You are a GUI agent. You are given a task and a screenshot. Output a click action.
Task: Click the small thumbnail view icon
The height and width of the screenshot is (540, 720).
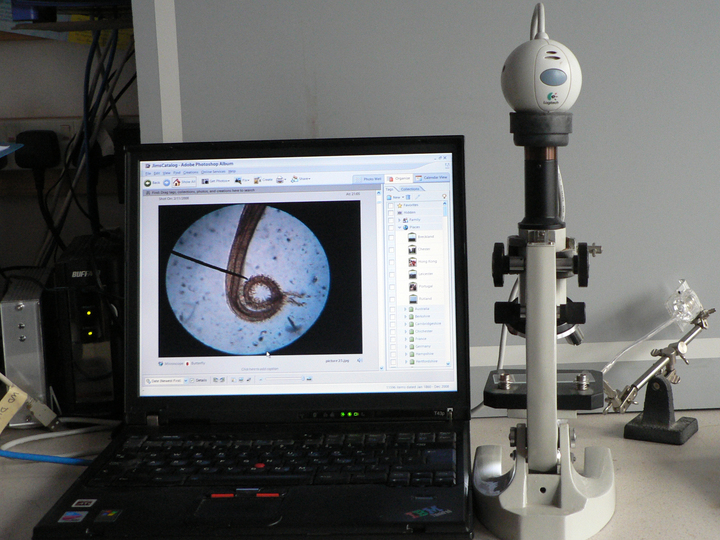(233, 380)
